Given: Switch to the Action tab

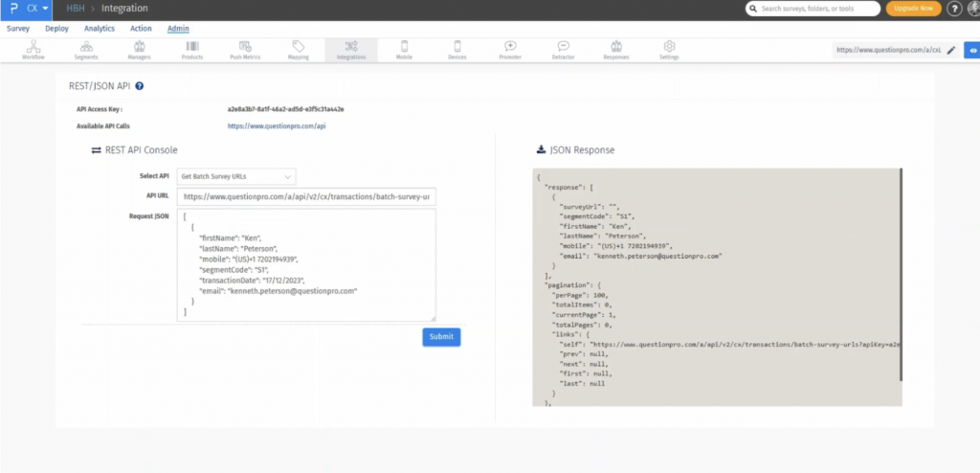Looking at the screenshot, I should point(141,29).
